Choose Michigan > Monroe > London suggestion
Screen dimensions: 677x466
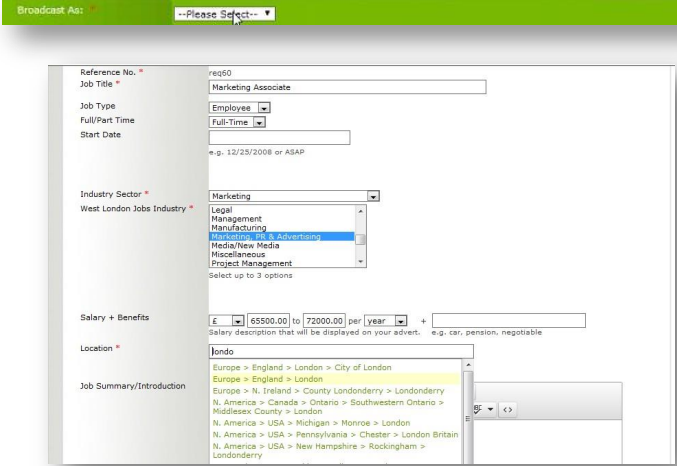pyautogui.click(x=311, y=423)
